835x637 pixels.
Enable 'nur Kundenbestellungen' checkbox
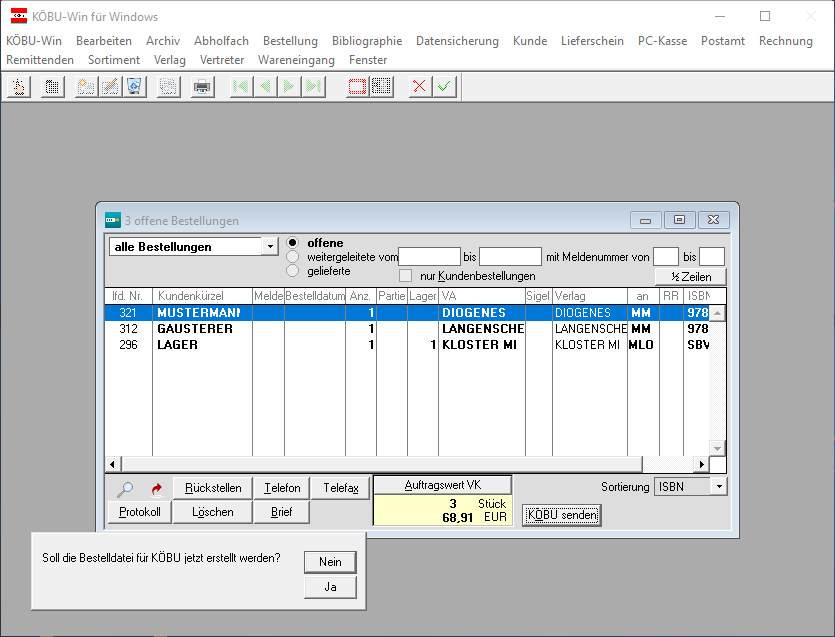click(x=406, y=276)
